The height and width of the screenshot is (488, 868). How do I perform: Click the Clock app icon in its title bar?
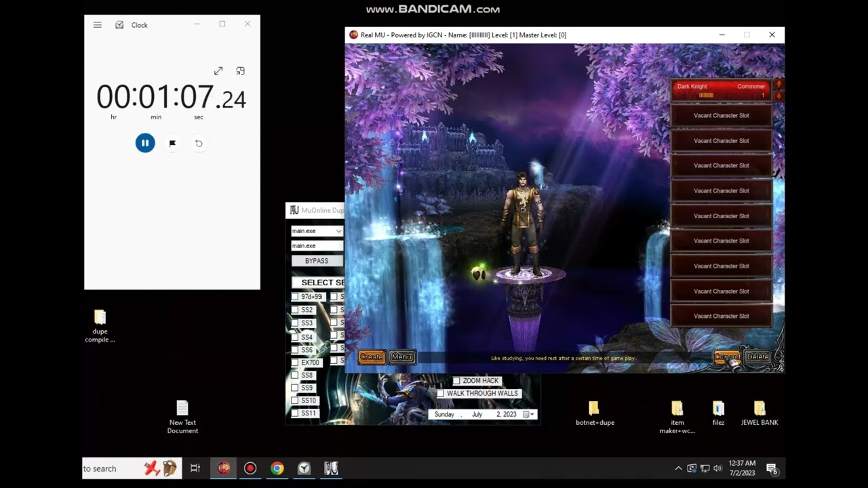coord(119,24)
